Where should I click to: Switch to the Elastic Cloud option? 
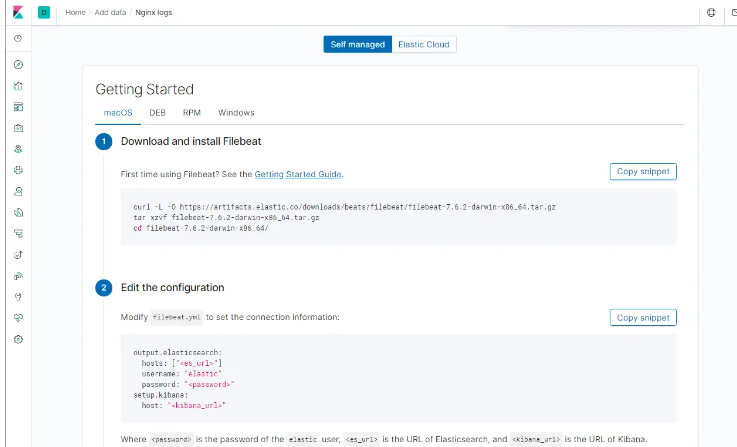(x=424, y=44)
